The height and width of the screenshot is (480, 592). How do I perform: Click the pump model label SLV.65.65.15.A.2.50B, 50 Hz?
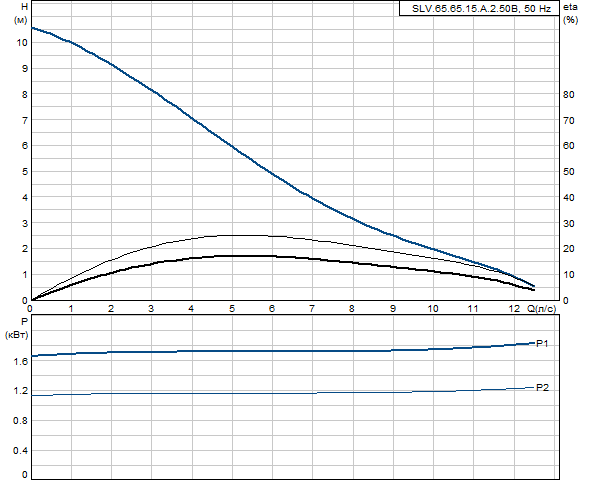tap(481, 8)
